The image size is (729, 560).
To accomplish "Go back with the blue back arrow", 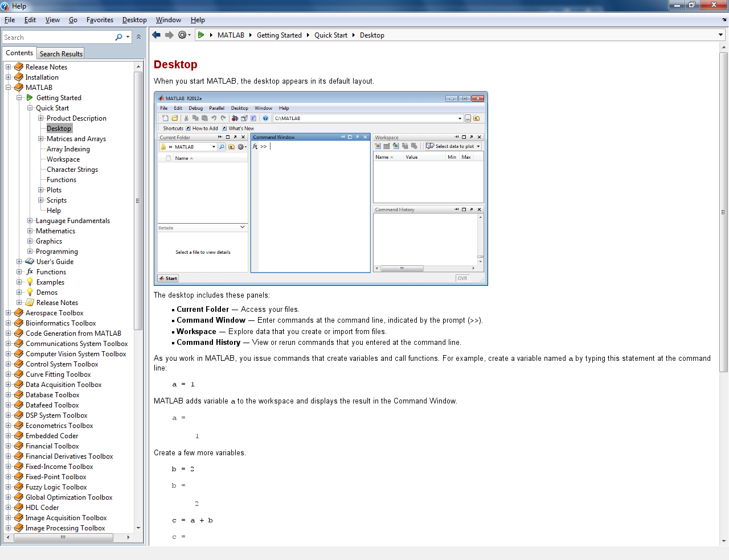I will [156, 35].
